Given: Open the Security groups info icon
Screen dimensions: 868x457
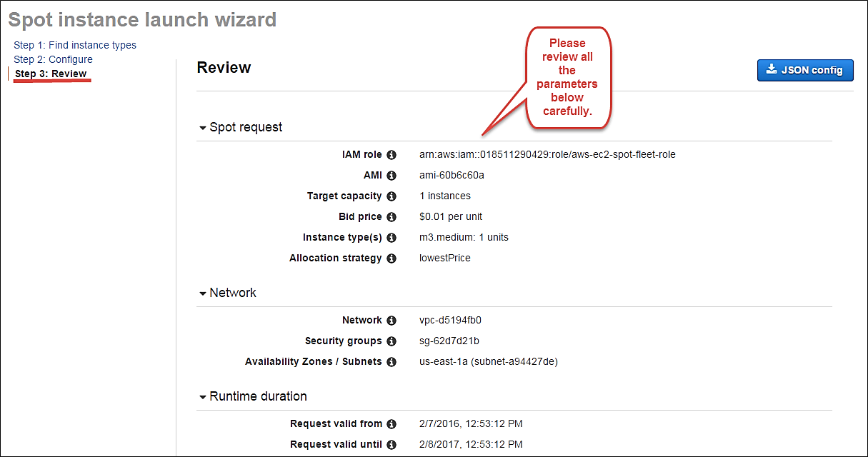Looking at the screenshot, I should click(x=391, y=341).
